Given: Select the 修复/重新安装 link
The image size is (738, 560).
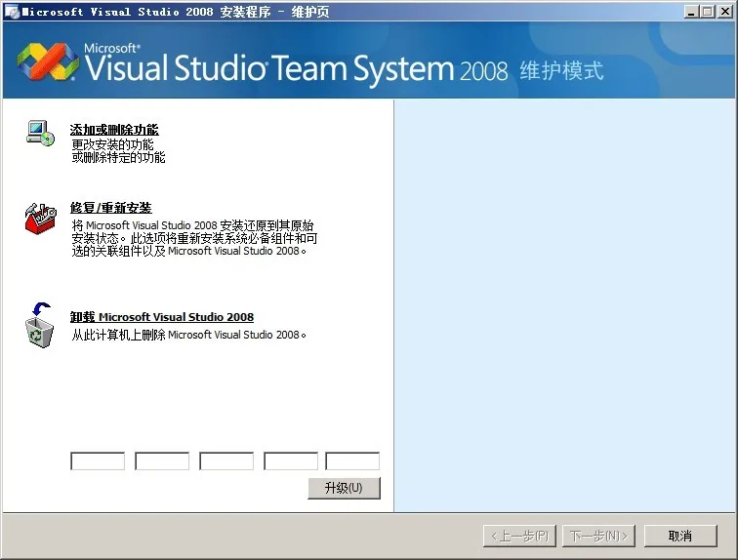Looking at the screenshot, I should pos(111,208).
